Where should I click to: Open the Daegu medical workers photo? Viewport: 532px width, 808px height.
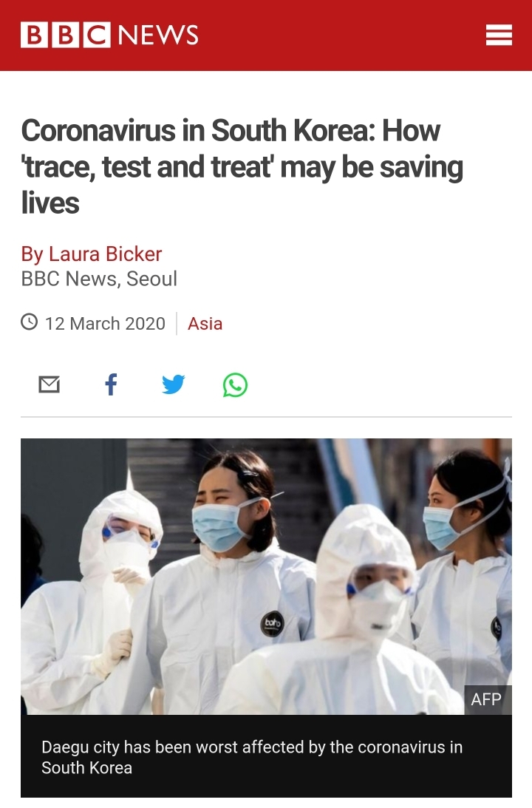[266, 576]
